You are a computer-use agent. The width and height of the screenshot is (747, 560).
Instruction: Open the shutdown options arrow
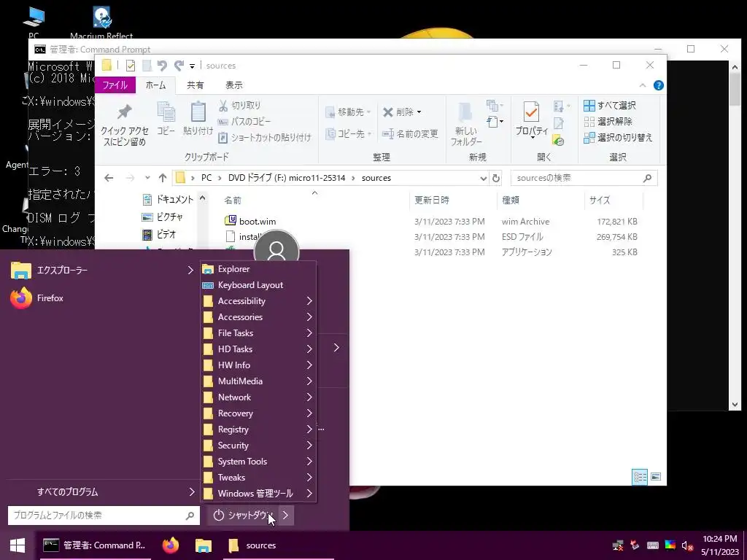285,516
